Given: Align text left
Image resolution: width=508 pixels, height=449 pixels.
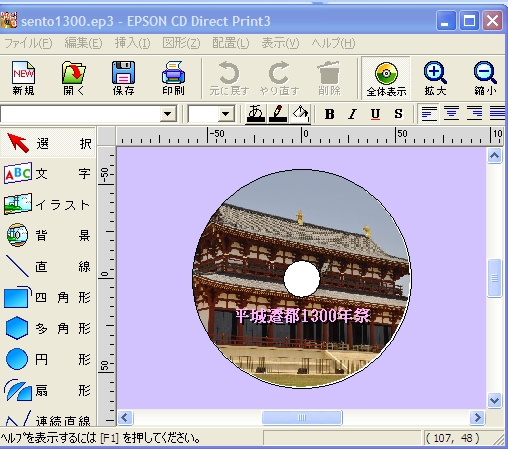Looking at the screenshot, I should tap(429, 114).
